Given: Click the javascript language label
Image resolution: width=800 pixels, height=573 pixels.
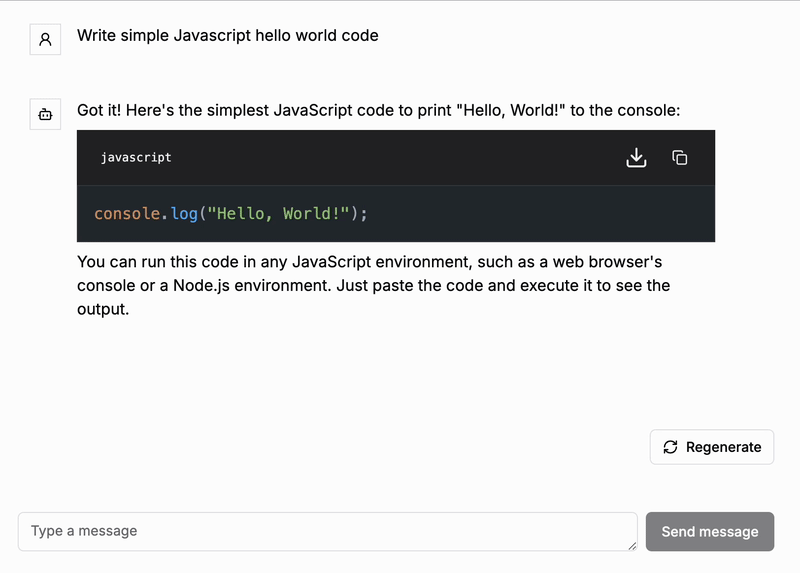Looking at the screenshot, I should [x=136, y=158].
